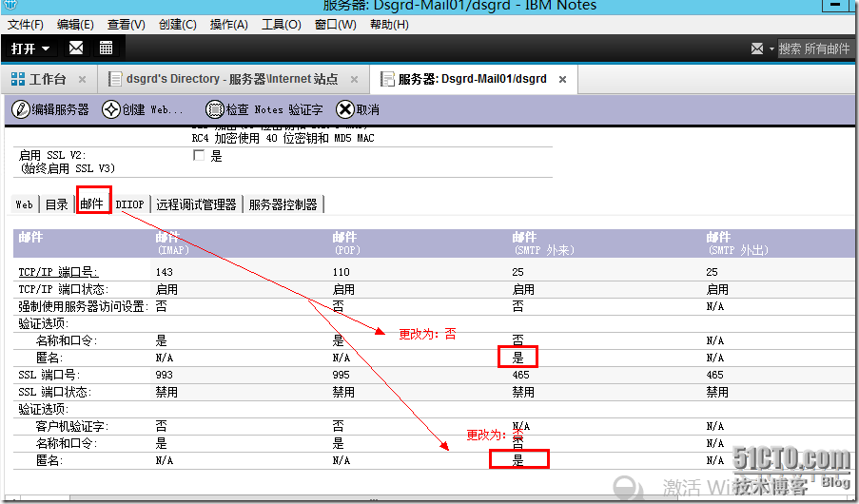
Task: Switch to the 目录 sub-tab
Action: (x=56, y=204)
